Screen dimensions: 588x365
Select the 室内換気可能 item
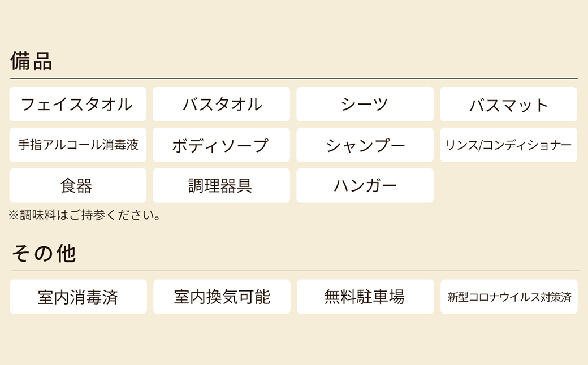coord(221,296)
